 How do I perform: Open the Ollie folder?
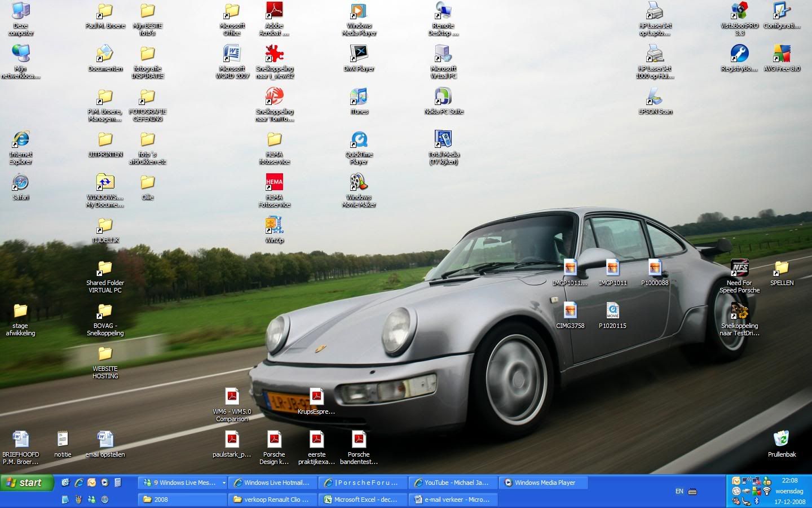(147, 187)
